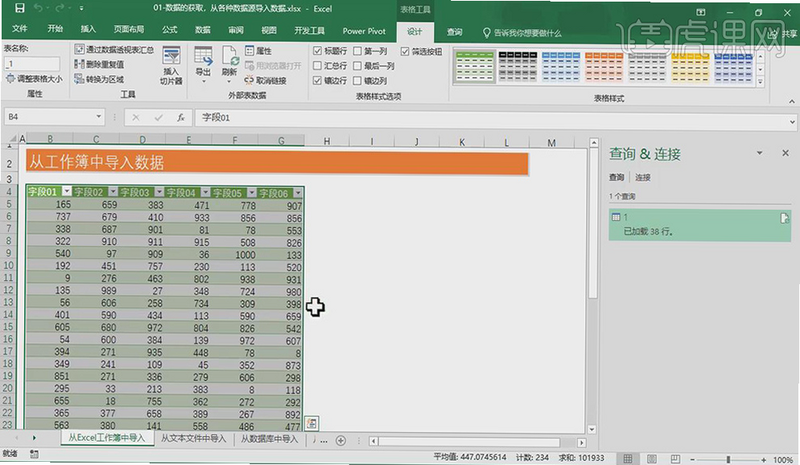Toggle the 镶边行 banded rows checkbox
The height and width of the screenshot is (465, 800).
pyautogui.click(x=317, y=81)
